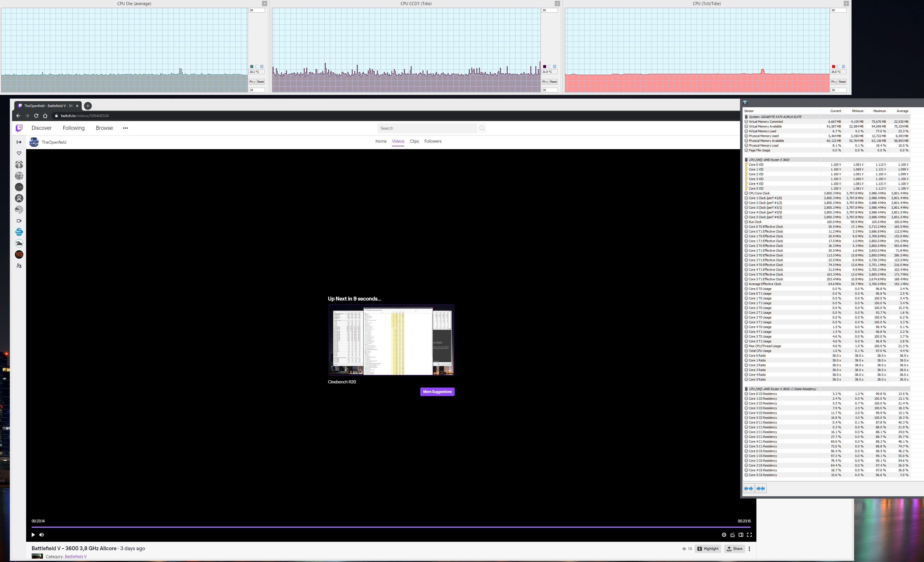The width and height of the screenshot is (924, 562).
Task: Switch to the Clips tab
Action: click(414, 142)
